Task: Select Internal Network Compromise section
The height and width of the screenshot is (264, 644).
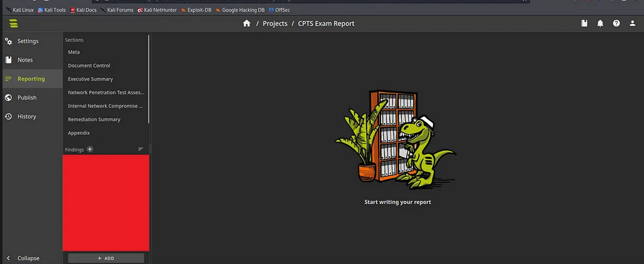Action: click(105, 106)
